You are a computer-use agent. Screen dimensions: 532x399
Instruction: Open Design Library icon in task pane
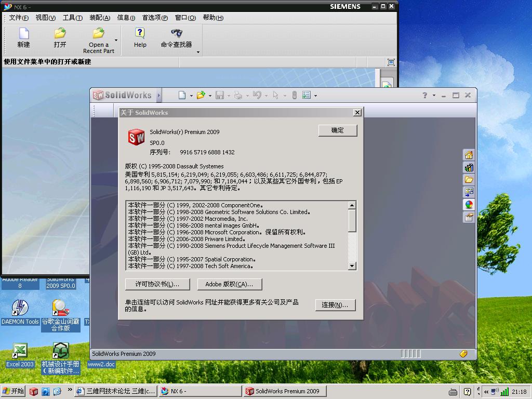click(x=469, y=167)
